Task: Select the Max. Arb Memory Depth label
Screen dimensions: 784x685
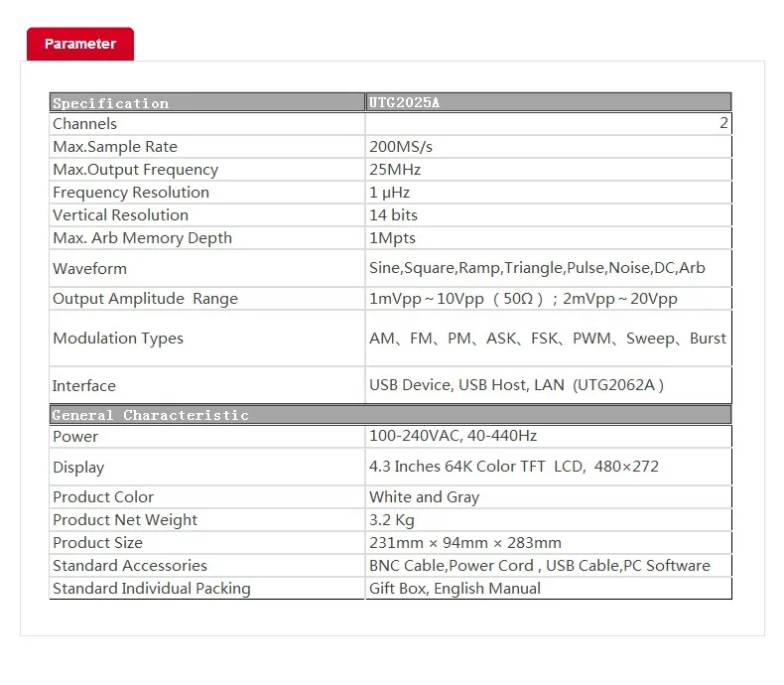Action: (x=143, y=238)
